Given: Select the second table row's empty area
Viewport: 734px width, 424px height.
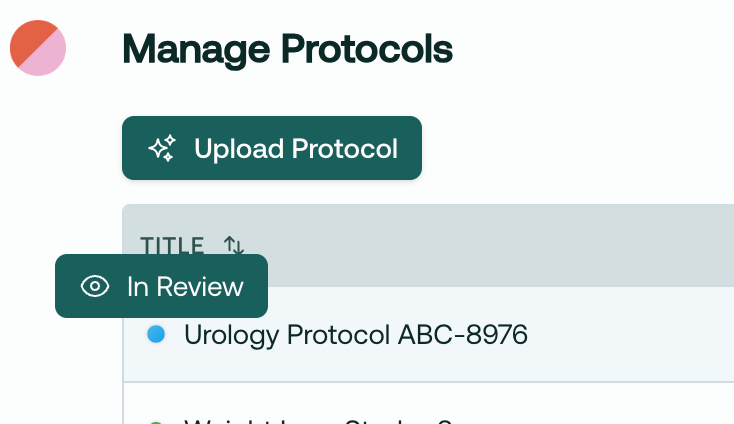Looking at the screenshot, I should point(585,405).
